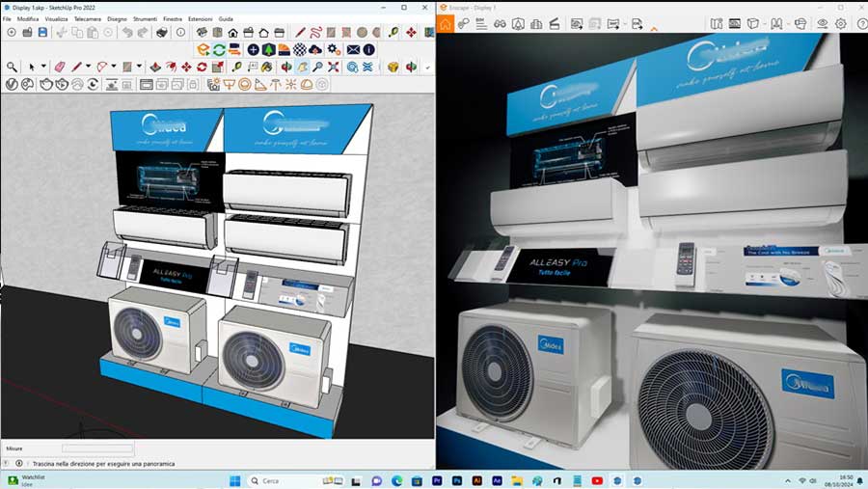The height and width of the screenshot is (489, 868).
Task: Select the Eraser tool in SketchUp
Action: [x=59, y=67]
